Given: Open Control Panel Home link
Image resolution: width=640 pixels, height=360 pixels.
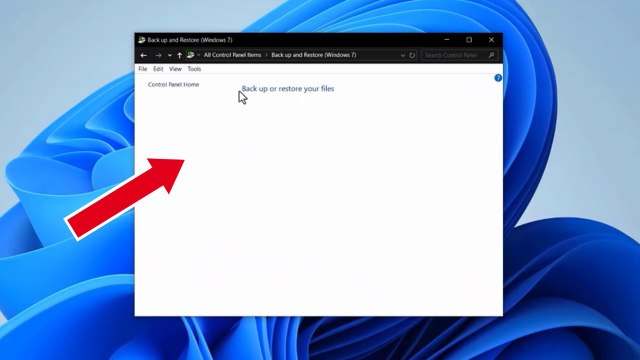Looking at the screenshot, I should pyautogui.click(x=173, y=84).
